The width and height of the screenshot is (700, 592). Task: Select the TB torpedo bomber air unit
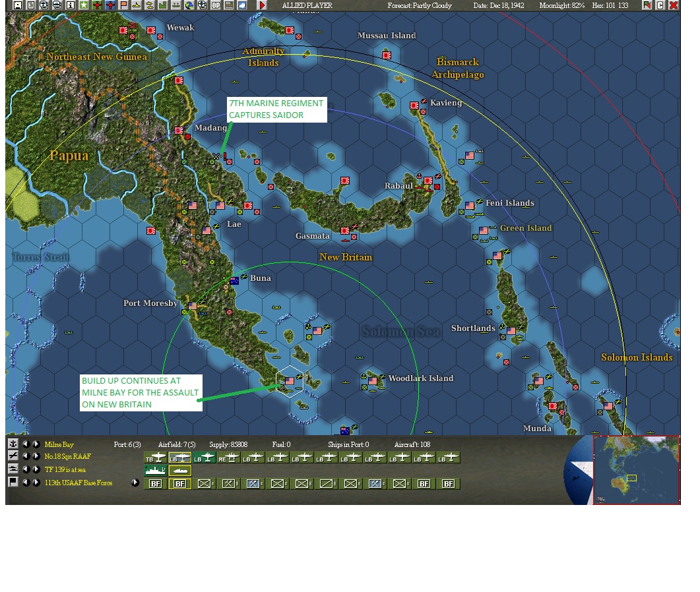click(155, 458)
